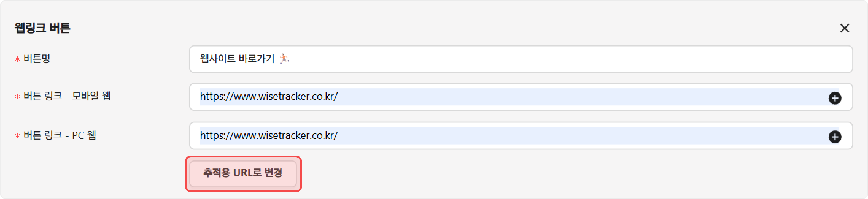The height and width of the screenshot is (199, 868).
Task: Click the 웹사이트 바로가기 text in 버튼명 field
Action: pos(237,59)
